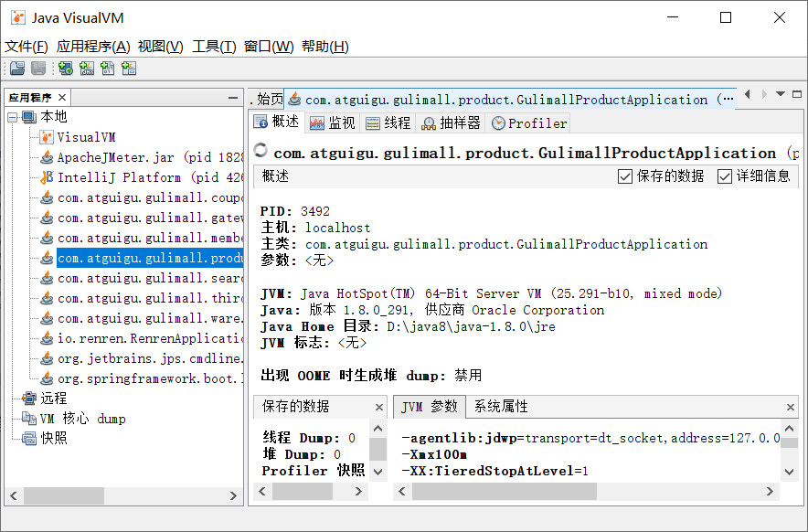Click the Load snapshot toolbar icon
The width and height of the screenshot is (808, 532).
coord(17,68)
